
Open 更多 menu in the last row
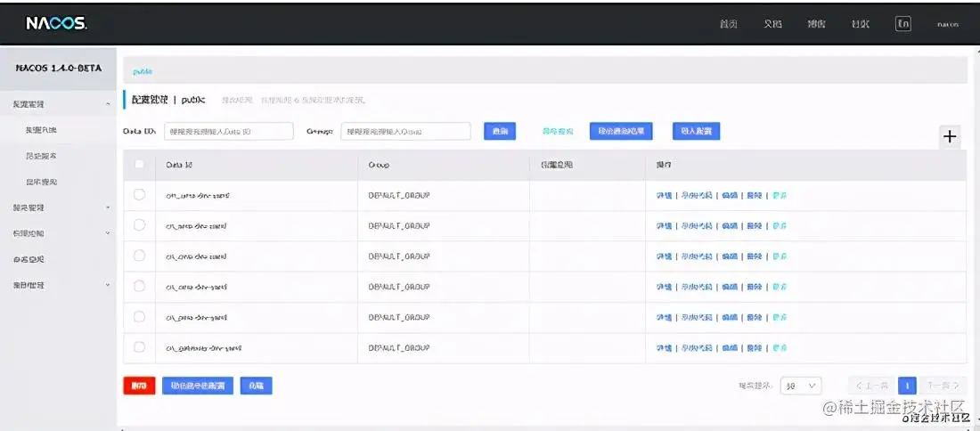tap(780, 348)
